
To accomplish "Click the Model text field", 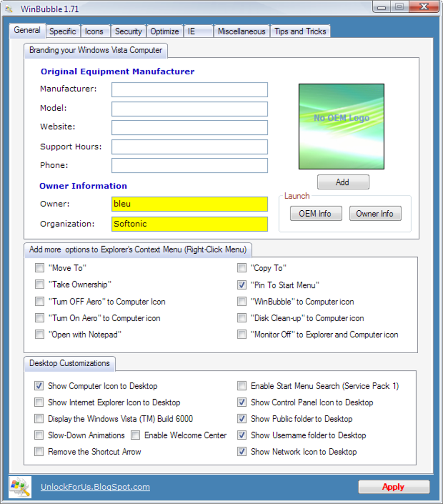I will [x=189, y=109].
